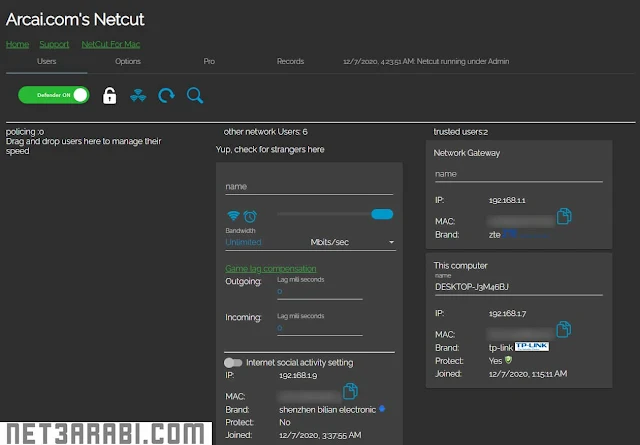This screenshot has width=640, height=445.
Task: Click the IP 192.168.1.9 text
Action: (298, 375)
